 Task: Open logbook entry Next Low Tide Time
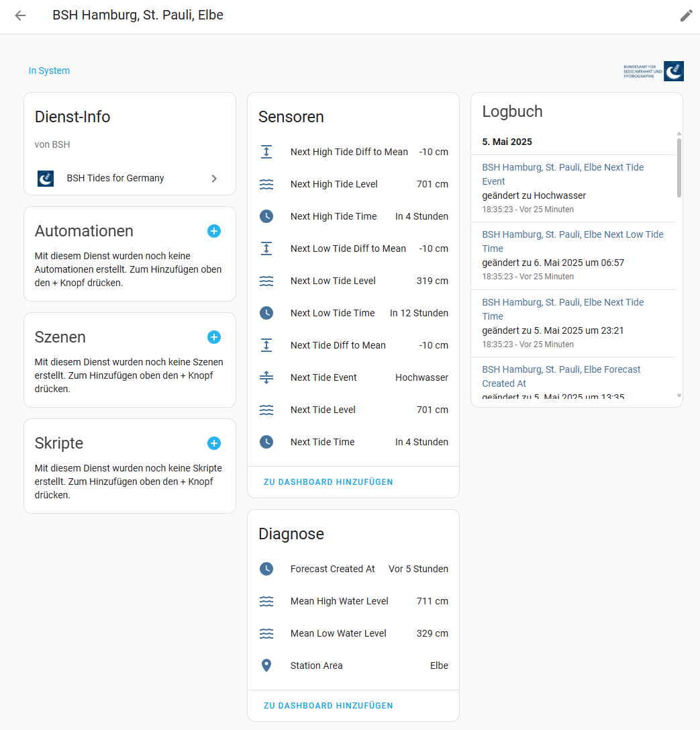572,241
